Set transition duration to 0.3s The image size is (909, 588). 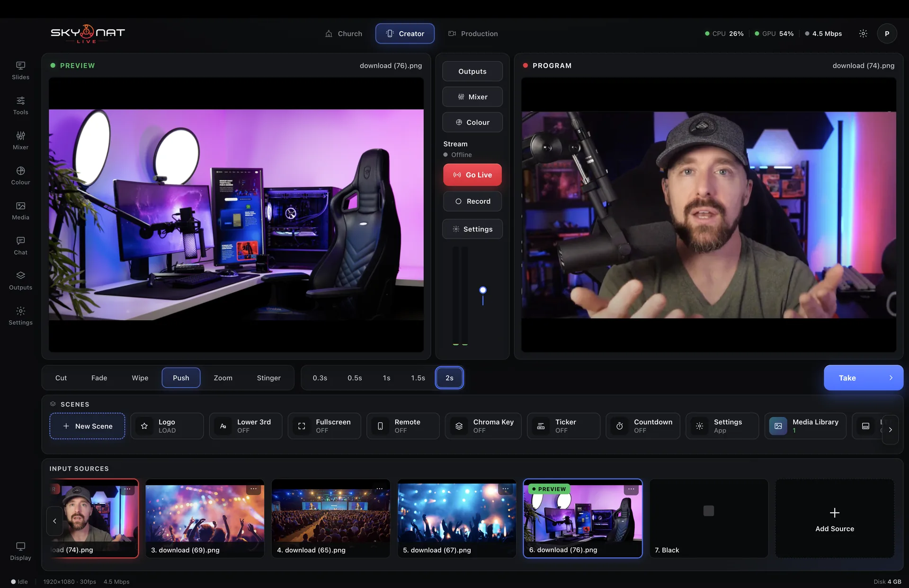pyautogui.click(x=320, y=378)
